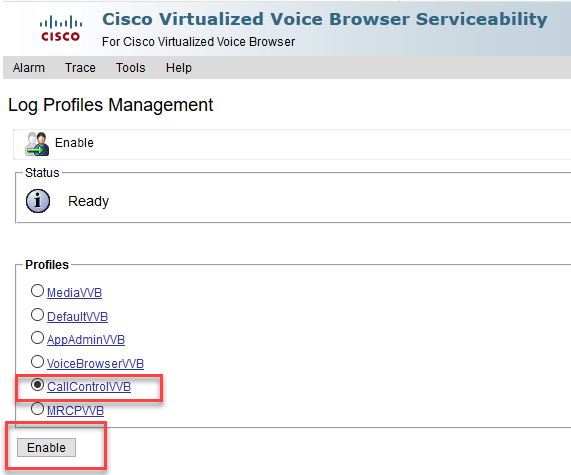Click the Enable users icon in toolbar
571x475 pixels.
37,144
